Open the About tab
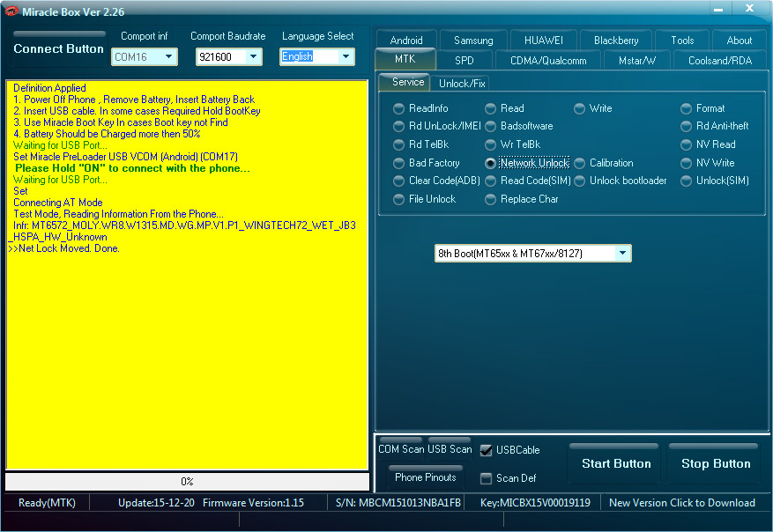Image resolution: width=773 pixels, height=532 pixels. tap(739, 41)
